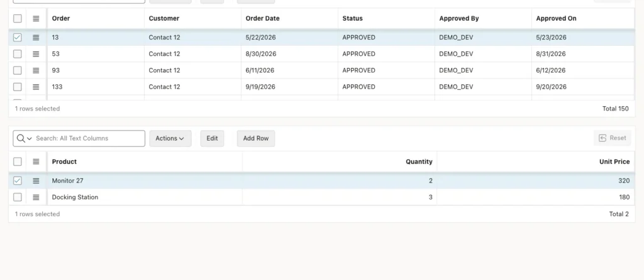Click approved on 5/23/2026 cell
The image size is (644, 280).
[x=583, y=37]
